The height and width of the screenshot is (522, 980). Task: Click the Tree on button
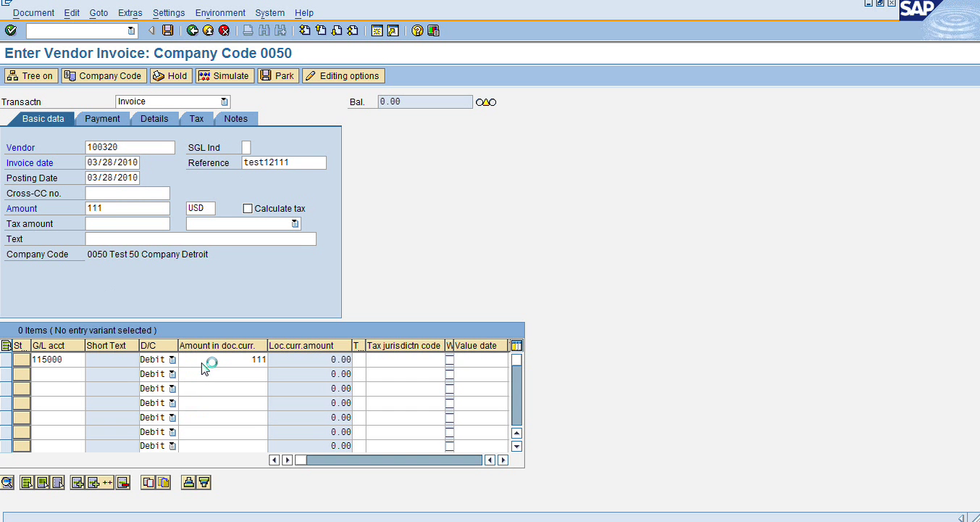31,76
